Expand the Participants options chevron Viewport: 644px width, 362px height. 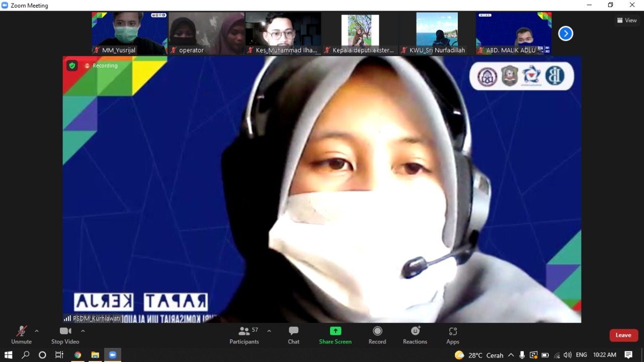coord(269,331)
